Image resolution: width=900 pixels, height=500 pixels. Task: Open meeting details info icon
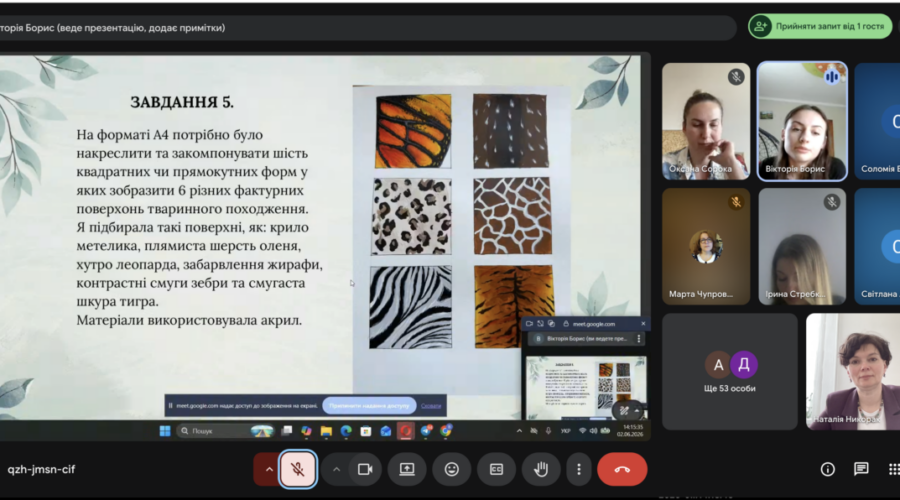pos(828,469)
